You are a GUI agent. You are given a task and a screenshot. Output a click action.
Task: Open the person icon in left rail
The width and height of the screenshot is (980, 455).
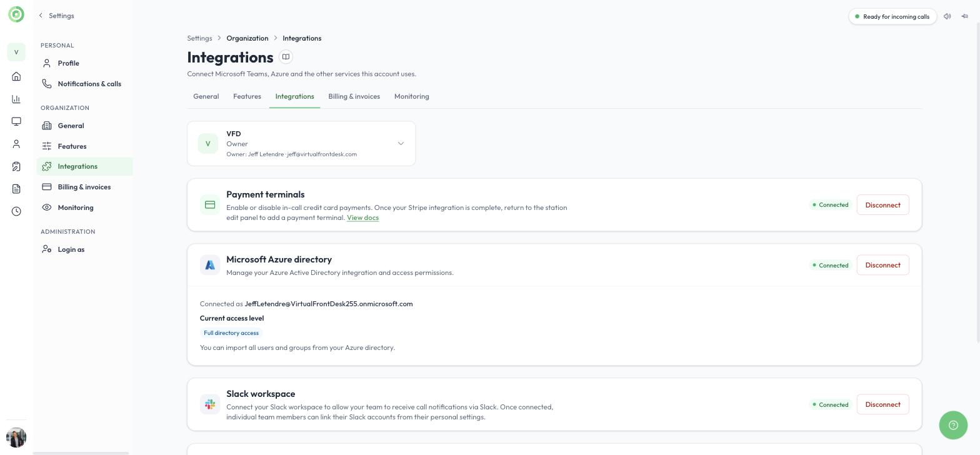pyautogui.click(x=16, y=144)
